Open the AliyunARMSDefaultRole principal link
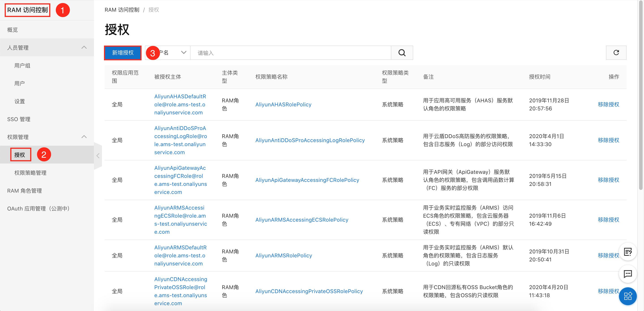This screenshot has width=644, height=311. pyautogui.click(x=180, y=255)
